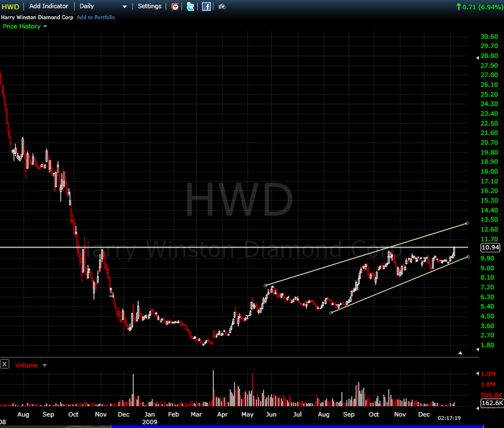
Task: Select the upper trendline's left endpoint handle
Action: click(x=266, y=285)
